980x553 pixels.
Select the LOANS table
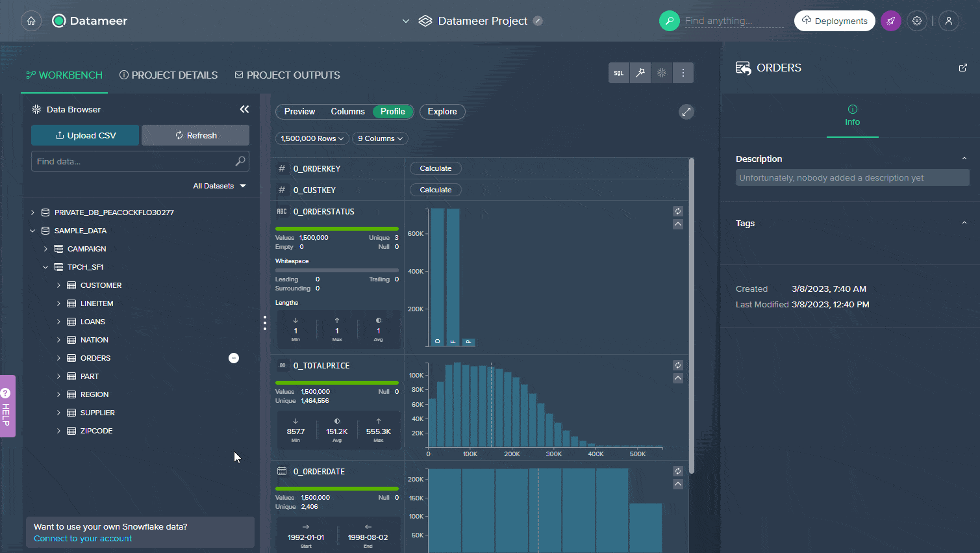tap(93, 322)
